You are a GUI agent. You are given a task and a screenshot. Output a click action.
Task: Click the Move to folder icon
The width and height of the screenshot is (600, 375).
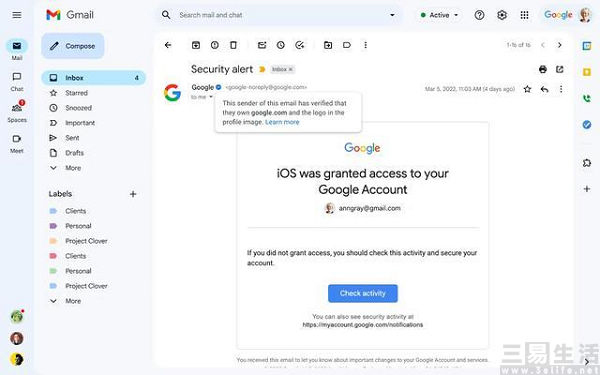point(328,45)
